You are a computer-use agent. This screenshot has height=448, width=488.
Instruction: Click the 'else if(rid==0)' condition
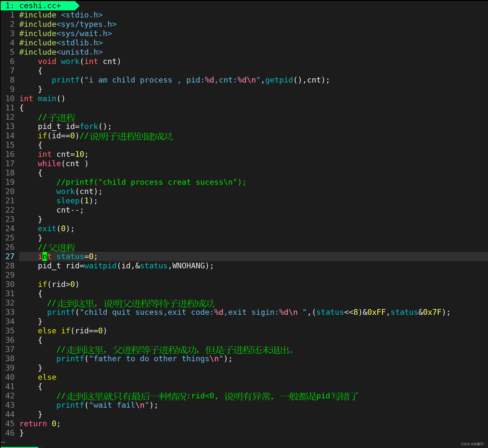point(72,331)
